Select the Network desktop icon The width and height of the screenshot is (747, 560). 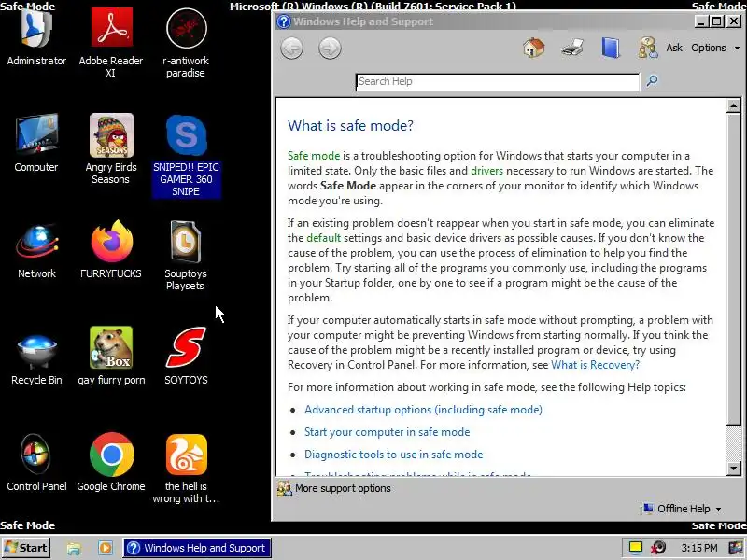[x=36, y=250]
